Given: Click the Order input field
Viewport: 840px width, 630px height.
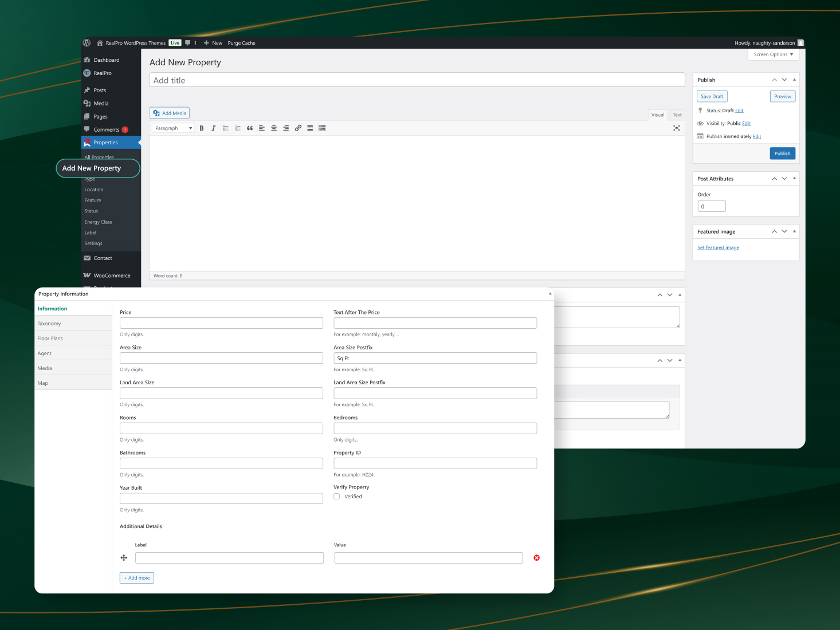Looking at the screenshot, I should click(712, 206).
